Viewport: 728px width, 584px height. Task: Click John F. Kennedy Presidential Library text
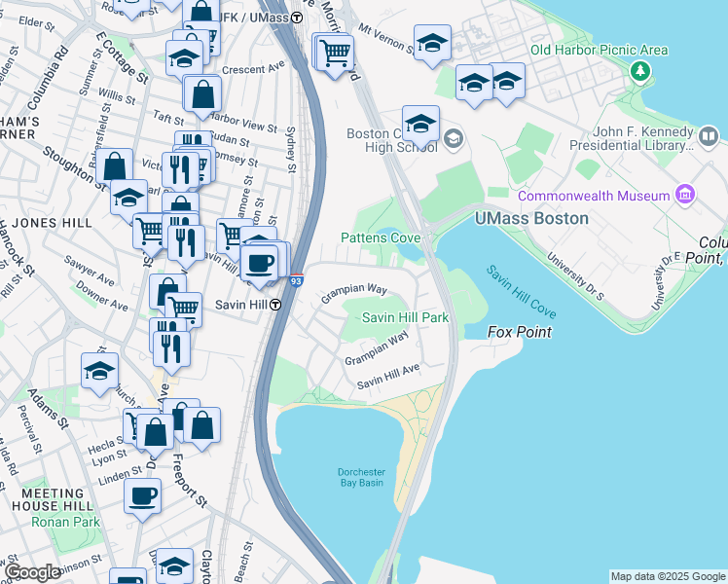pos(632,138)
